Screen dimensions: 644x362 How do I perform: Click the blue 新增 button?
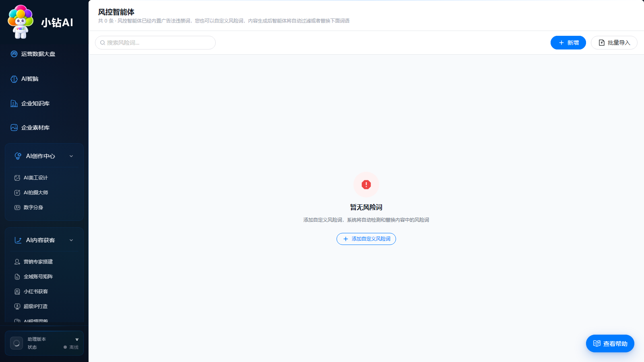pos(568,43)
